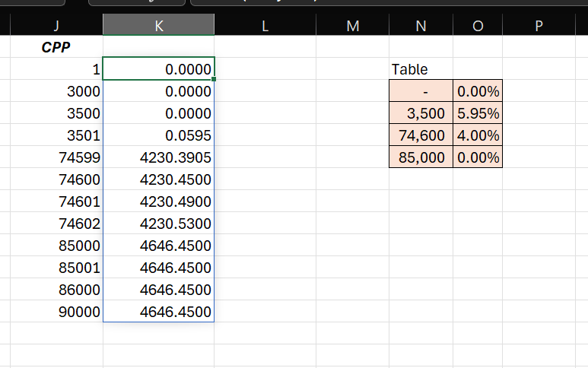Click the table cell showing 4.00%
The width and height of the screenshot is (588, 368).
click(x=478, y=135)
